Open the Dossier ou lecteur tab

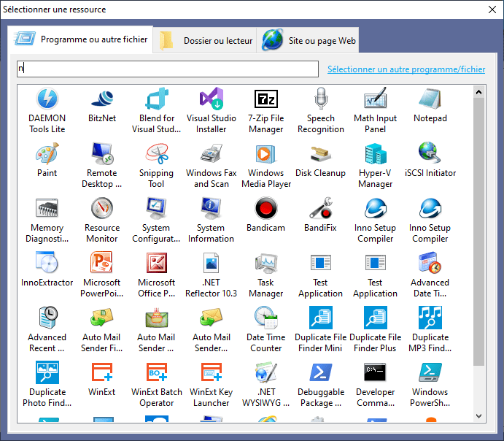pyautogui.click(x=205, y=41)
